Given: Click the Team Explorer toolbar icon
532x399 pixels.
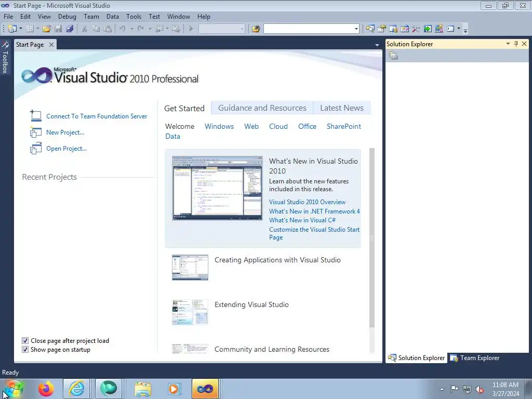Looking at the screenshot, I should tap(393, 29).
